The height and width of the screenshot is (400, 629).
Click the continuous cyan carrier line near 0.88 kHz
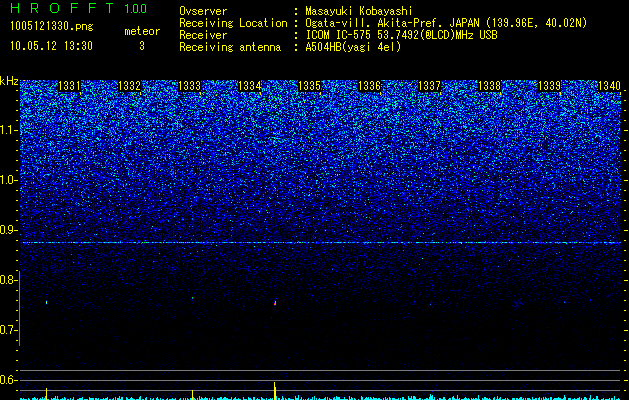pos(321,243)
